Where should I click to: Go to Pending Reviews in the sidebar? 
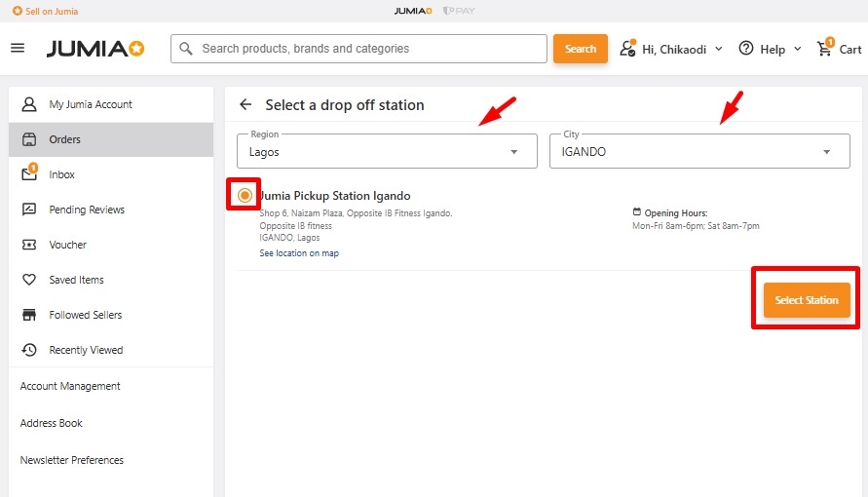coord(87,210)
